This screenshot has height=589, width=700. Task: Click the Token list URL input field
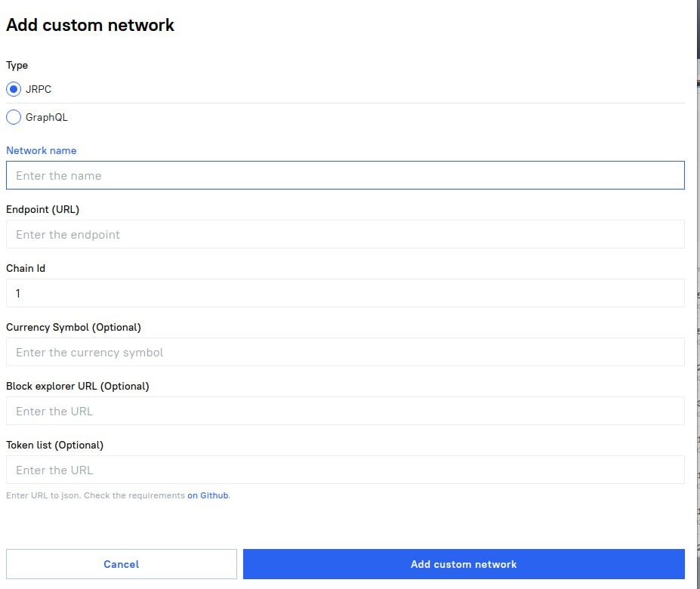345,470
